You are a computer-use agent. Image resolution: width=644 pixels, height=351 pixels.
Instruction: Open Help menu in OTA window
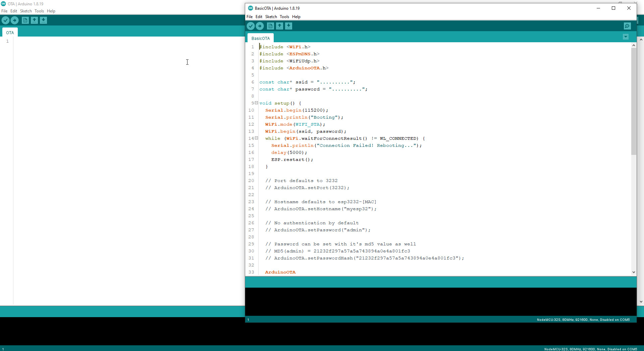click(x=51, y=11)
